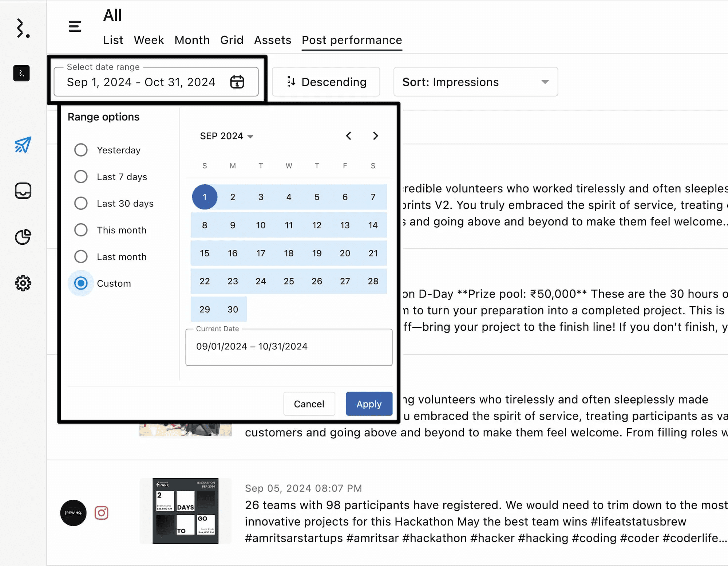This screenshot has height=566, width=728.
Task: Pick September 15 in the calendar
Action: point(205,253)
